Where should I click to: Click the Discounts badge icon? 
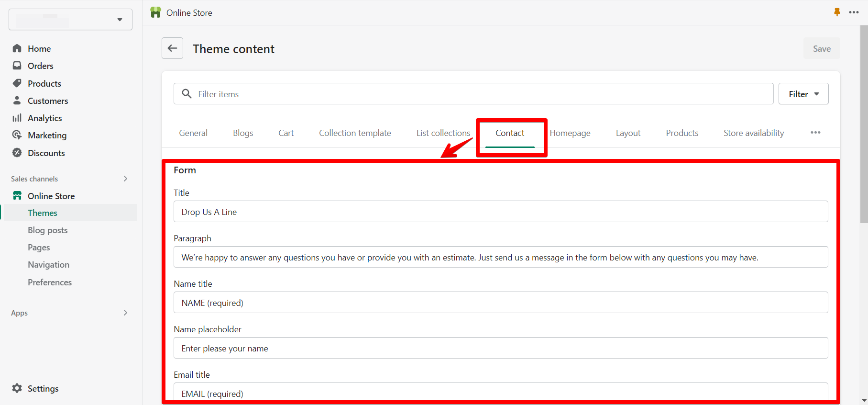pyautogui.click(x=17, y=153)
